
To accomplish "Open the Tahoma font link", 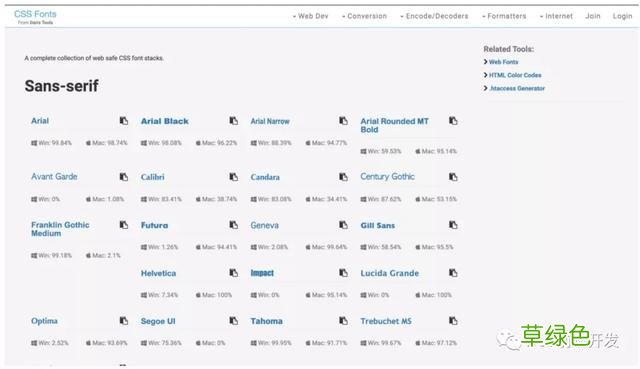I will click(267, 321).
